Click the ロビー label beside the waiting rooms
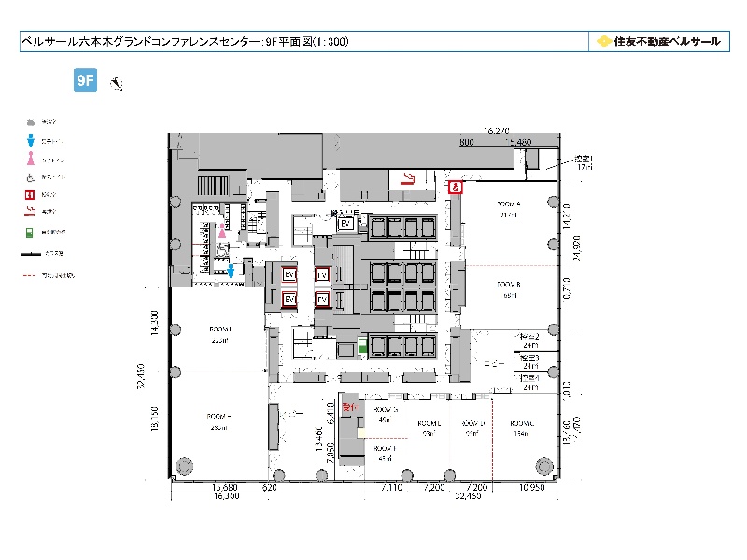This screenshot has height=560, width=747. point(494,364)
